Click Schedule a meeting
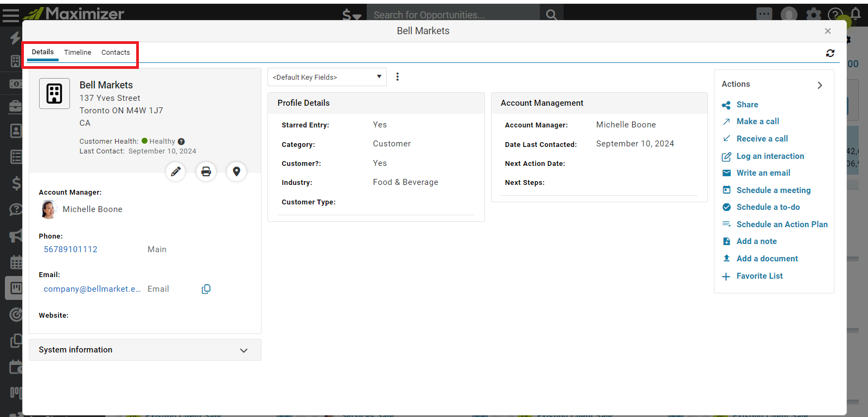Viewport: 868px width, 417px height. pyautogui.click(x=773, y=190)
